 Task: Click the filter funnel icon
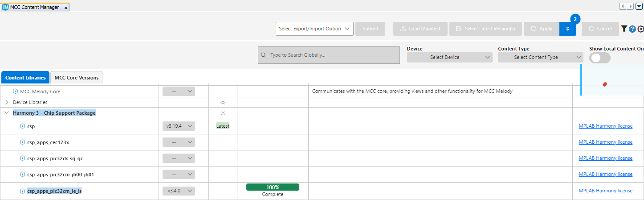(x=624, y=29)
